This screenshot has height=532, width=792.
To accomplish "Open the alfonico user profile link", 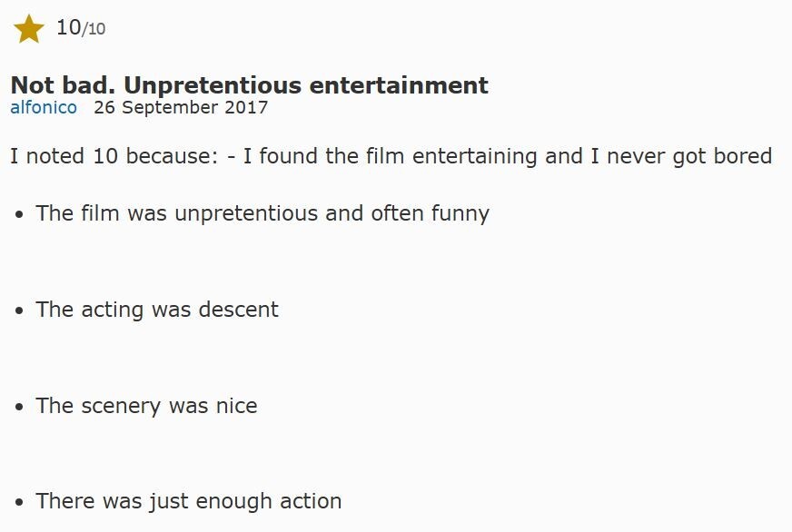I will [44, 107].
